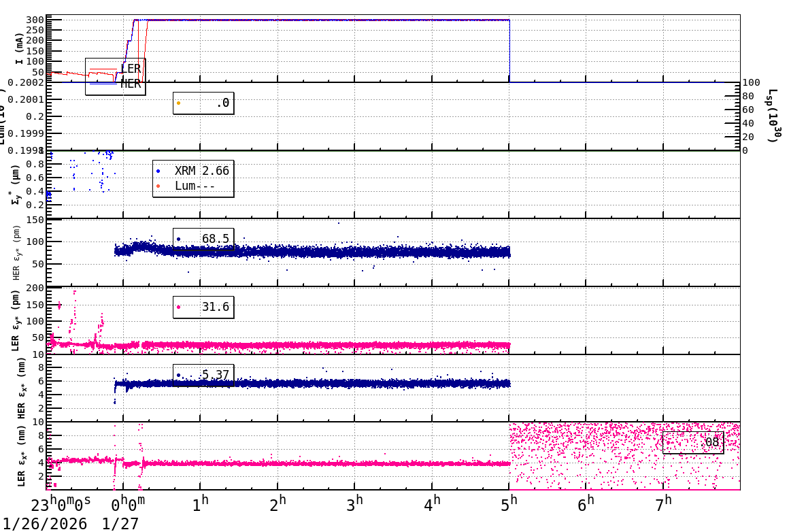Screen dimensions: 789x532
Task: Click the blue XRM marker dot in legend
Action: point(158,171)
